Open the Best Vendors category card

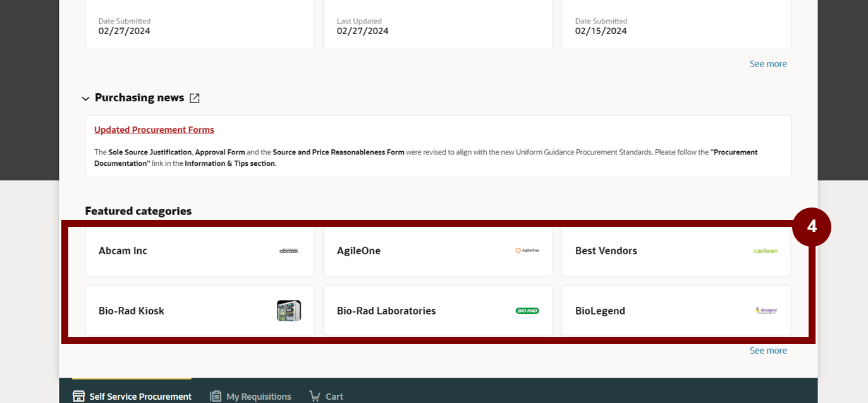676,251
